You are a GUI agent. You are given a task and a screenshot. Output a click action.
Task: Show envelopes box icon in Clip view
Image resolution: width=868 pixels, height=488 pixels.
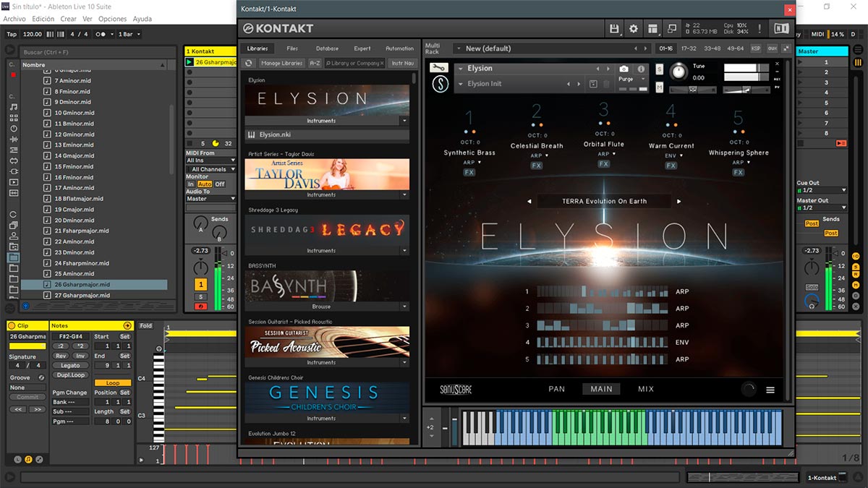[39, 459]
